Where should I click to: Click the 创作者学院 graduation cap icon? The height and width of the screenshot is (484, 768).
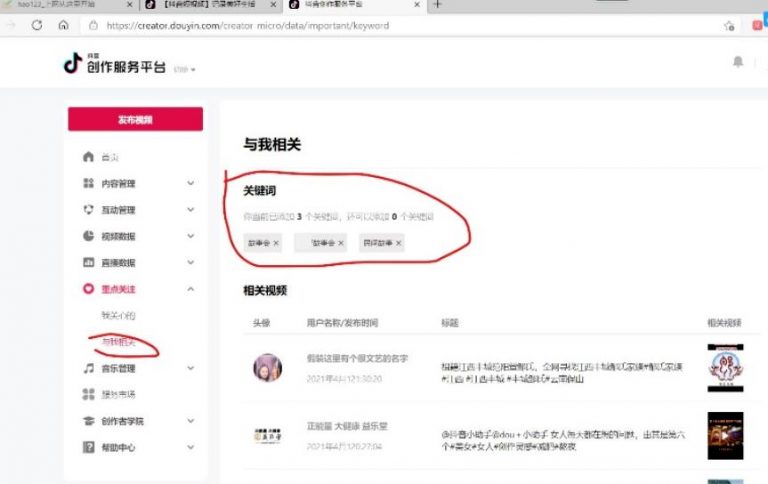[x=88, y=421]
